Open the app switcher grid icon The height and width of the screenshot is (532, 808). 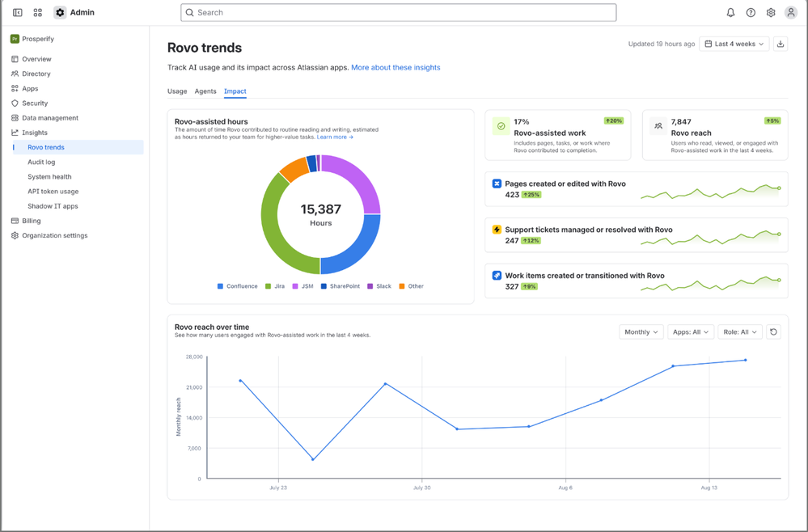click(38, 12)
